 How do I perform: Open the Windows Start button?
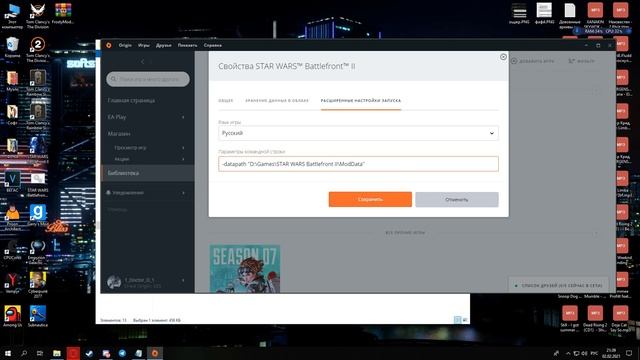(8, 353)
